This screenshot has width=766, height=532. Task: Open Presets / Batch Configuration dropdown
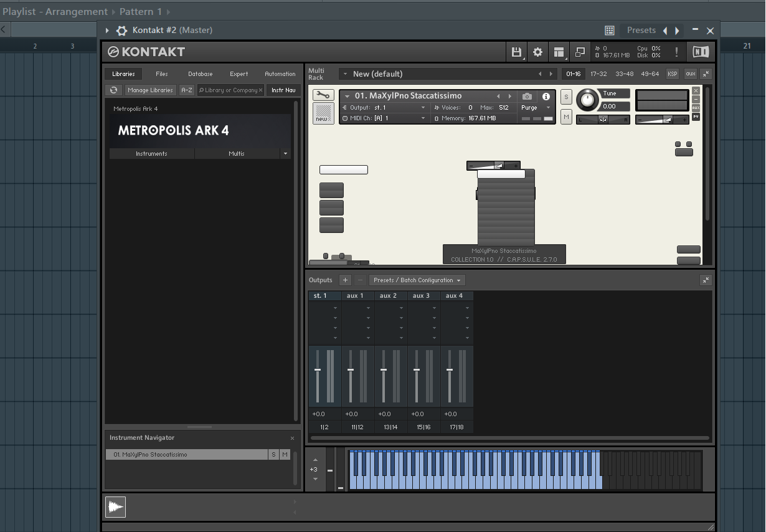tap(417, 280)
